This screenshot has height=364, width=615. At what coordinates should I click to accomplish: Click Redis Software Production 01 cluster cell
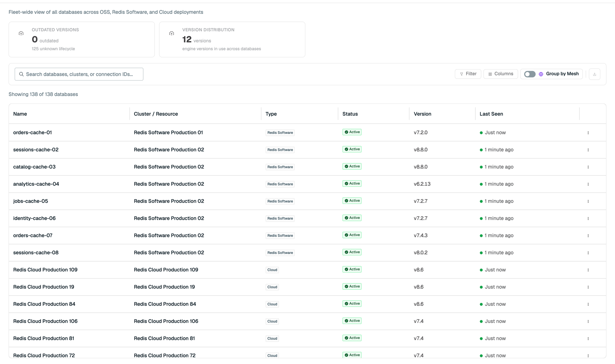pyautogui.click(x=168, y=133)
